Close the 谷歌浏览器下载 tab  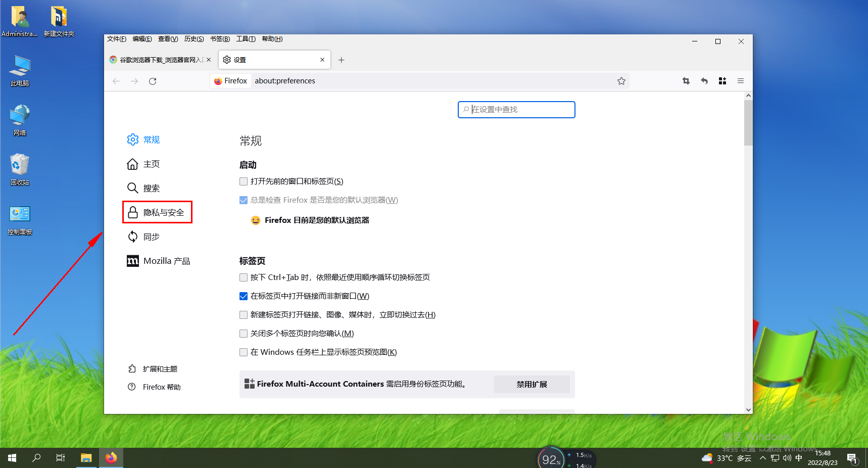point(209,60)
